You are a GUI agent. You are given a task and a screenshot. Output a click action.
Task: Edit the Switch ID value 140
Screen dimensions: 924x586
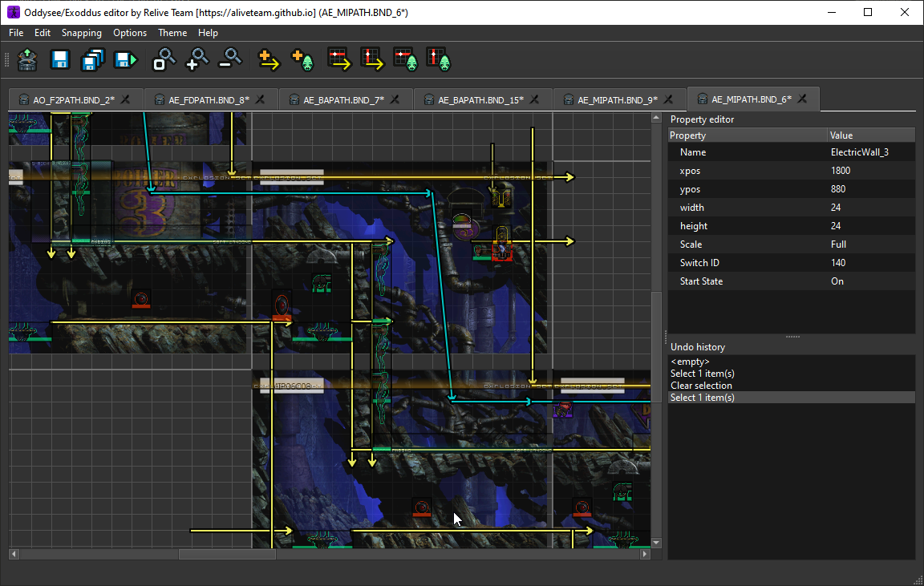[x=872, y=263]
